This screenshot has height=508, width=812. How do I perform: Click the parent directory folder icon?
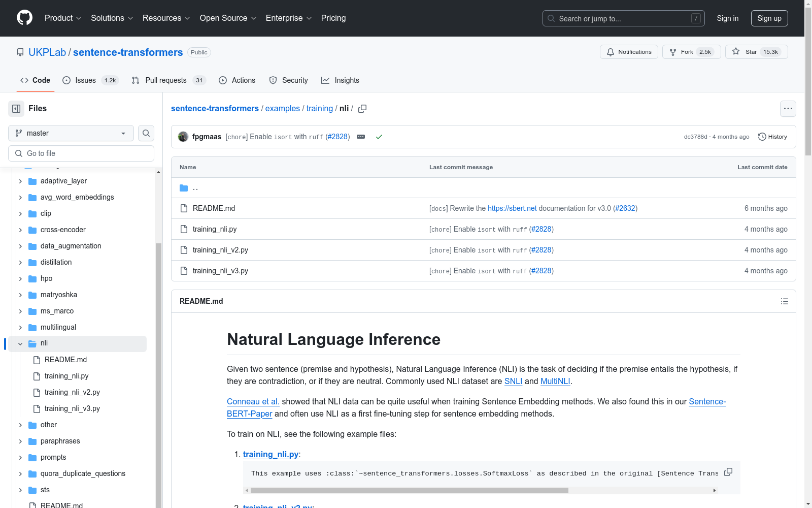coord(184,188)
